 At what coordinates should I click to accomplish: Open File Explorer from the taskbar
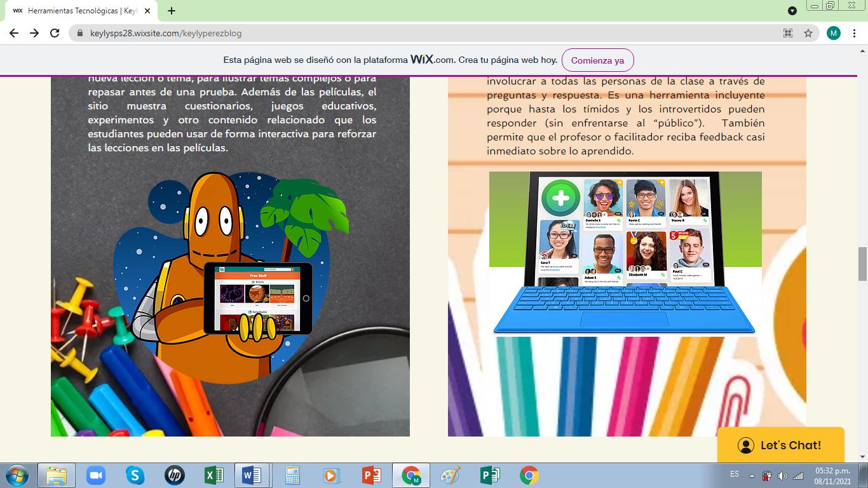pyautogui.click(x=57, y=475)
